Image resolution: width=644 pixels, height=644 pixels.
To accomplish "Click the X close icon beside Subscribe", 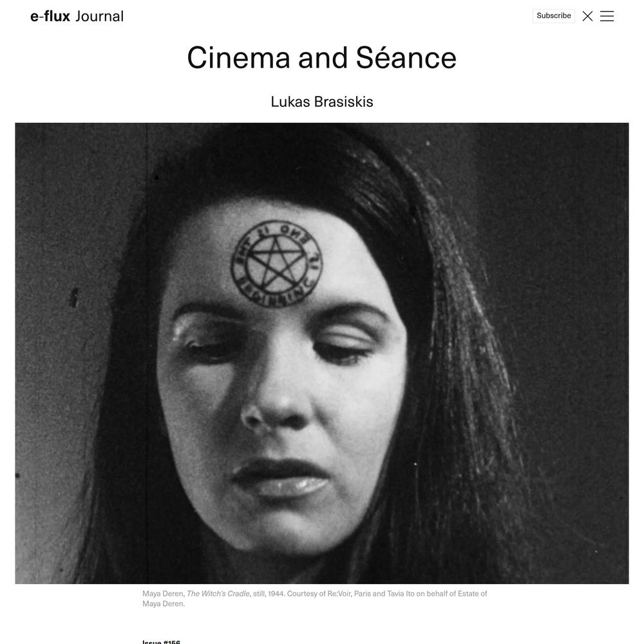I will pos(587,16).
